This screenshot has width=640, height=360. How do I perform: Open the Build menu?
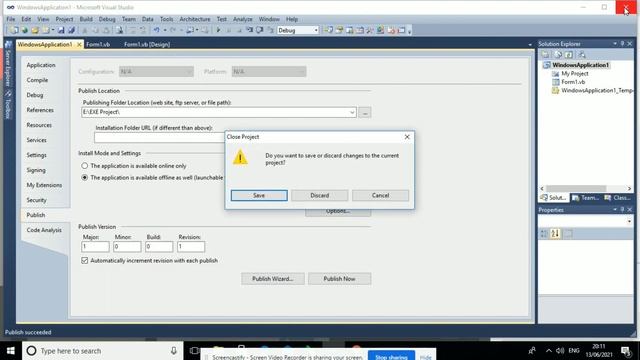pyautogui.click(x=86, y=19)
